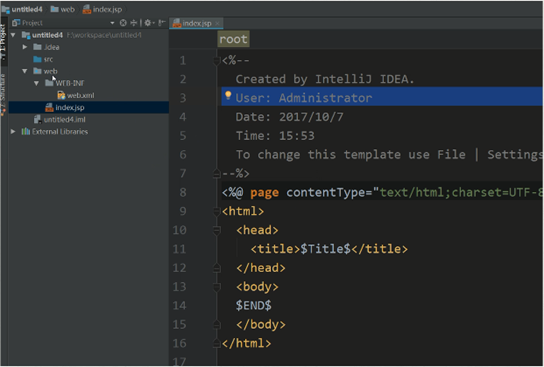Click 'Created by IntelliJ IDEA.' on line 2
This screenshot has height=367, width=544.
325,79
